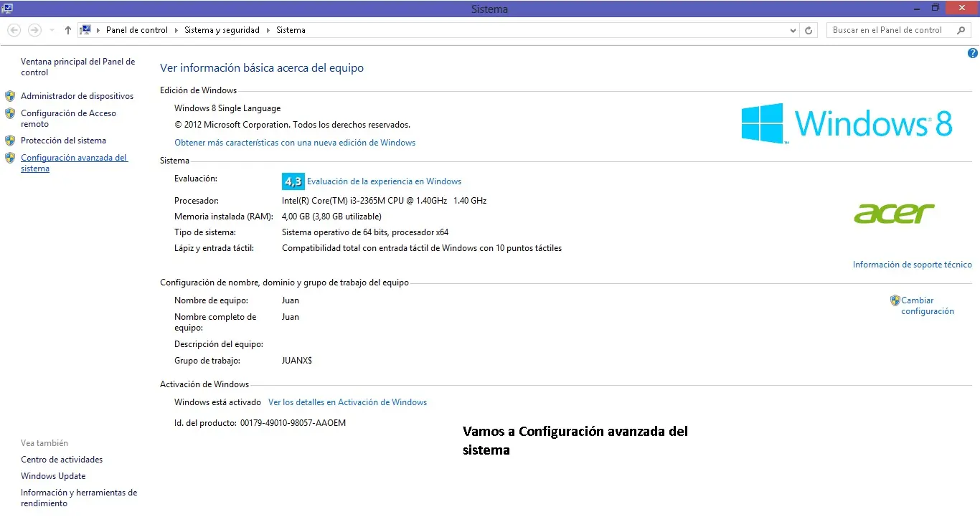Open Panel de control breadcrumb

point(137,30)
